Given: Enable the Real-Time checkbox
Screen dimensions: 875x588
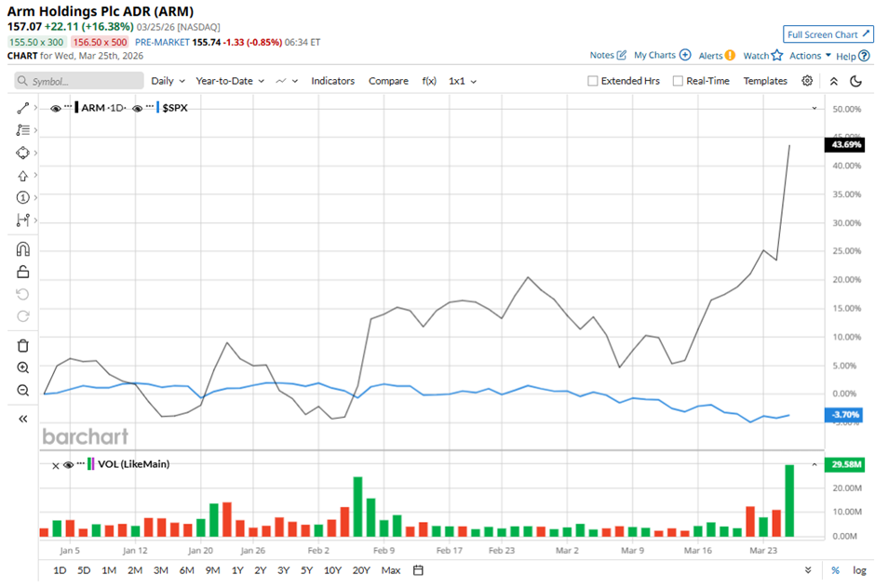Looking at the screenshot, I should 678,81.
